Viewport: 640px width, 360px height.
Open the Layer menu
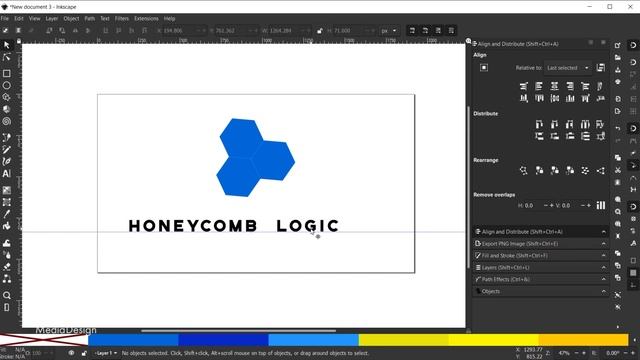click(x=51, y=18)
